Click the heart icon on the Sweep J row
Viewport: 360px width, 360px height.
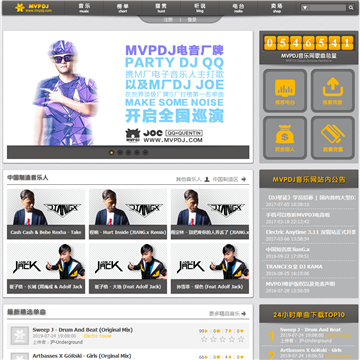pyautogui.click(x=242, y=331)
